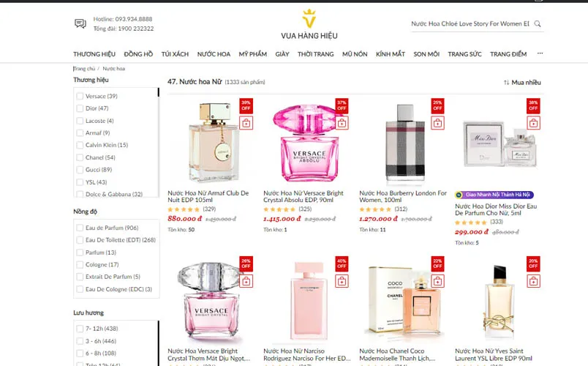The height and width of the screenshot is (366, 588).
Task: Add Versace Bright Crystal Absolu to cart
Action: (342, 123)
